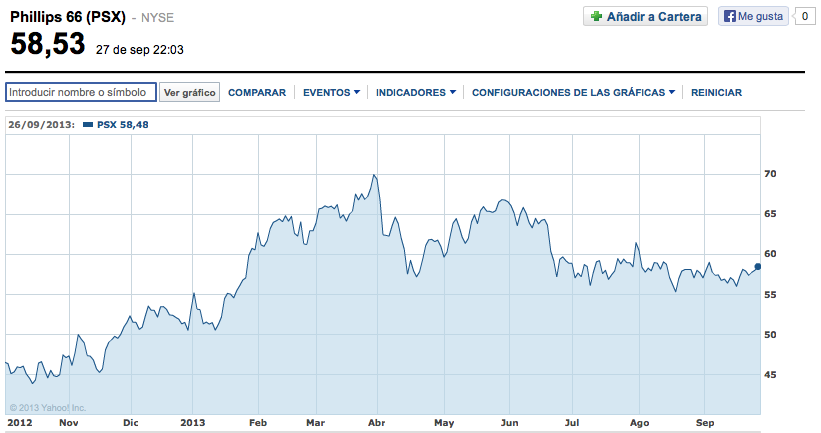821x433 pixels.
Task: Click the 27 de sep 22:03 timestamp
Action: pyautogui.click(x=140, y=50)
